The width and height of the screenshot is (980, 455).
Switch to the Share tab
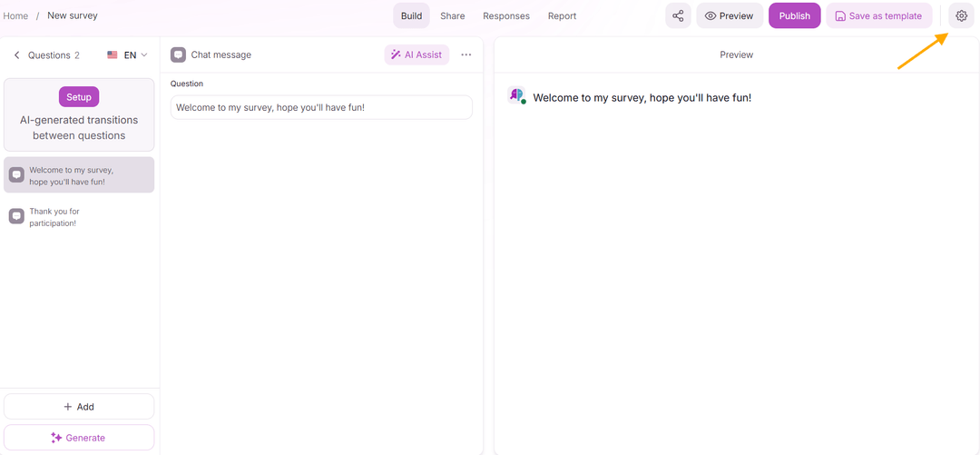click(x=452, y=15)
